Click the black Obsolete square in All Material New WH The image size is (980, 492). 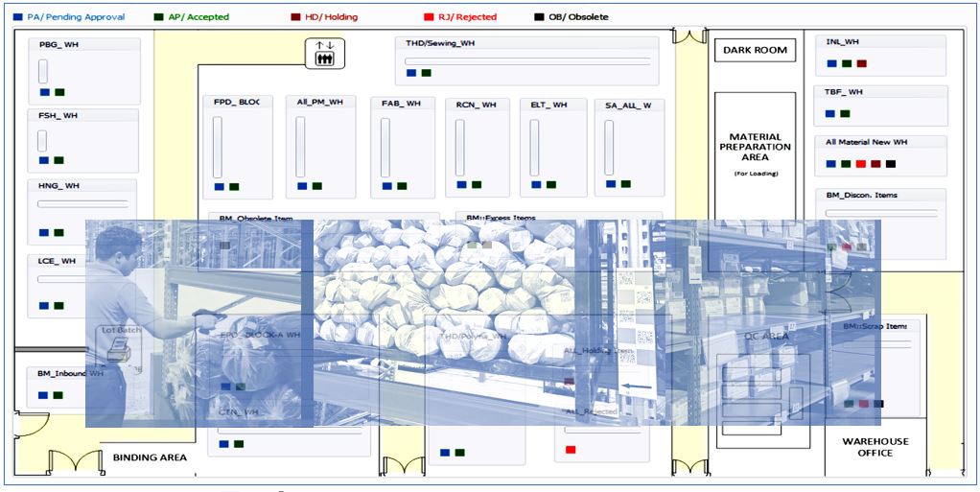pos(891,164)
